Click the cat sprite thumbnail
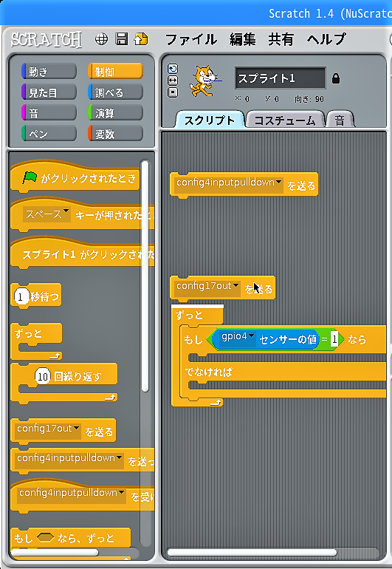Screen dimensions: 392x569 (x=203, y=81)
